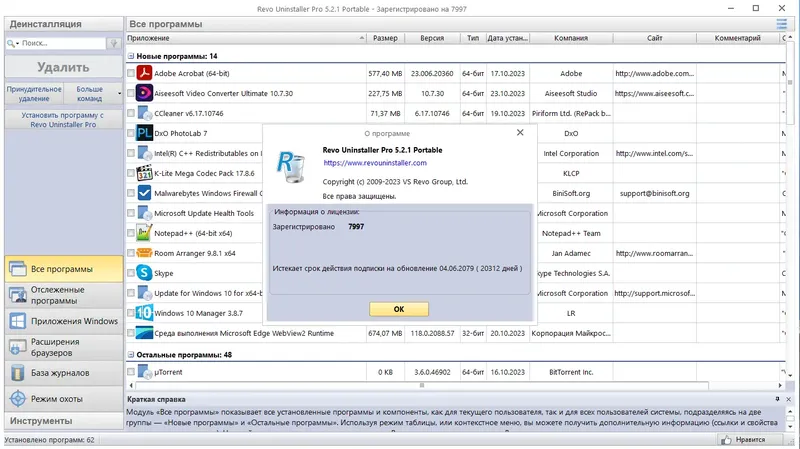Click the adobe.com site cell
This screenshot has width=800, height=449.
655,73
